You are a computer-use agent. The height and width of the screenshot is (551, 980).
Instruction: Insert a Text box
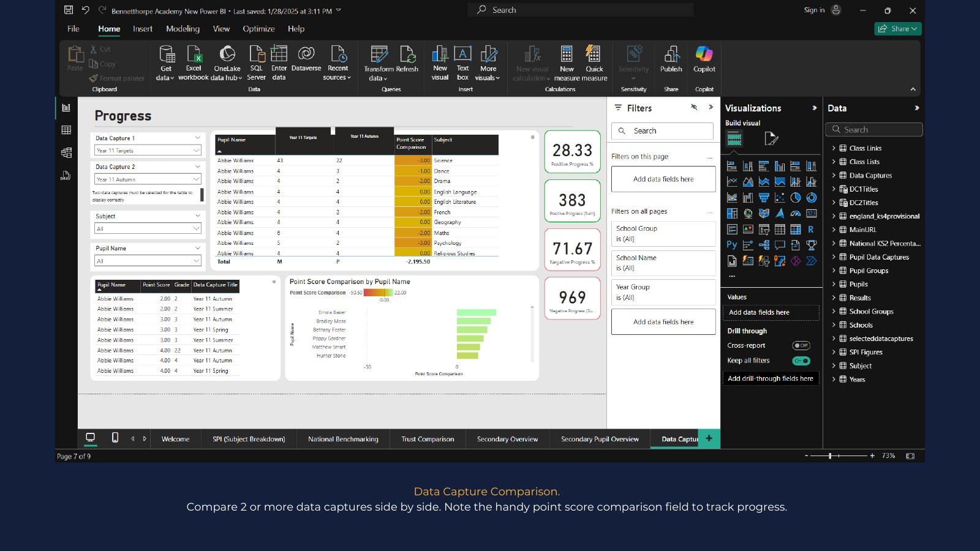462,63
